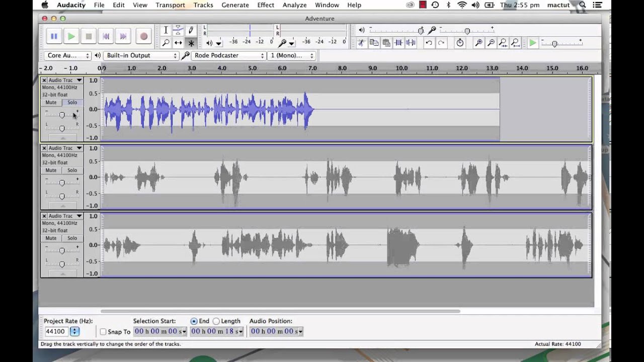Select the Envelope tool
The width and height of the screenshot is (644, 362).
(x=178, y=31)
